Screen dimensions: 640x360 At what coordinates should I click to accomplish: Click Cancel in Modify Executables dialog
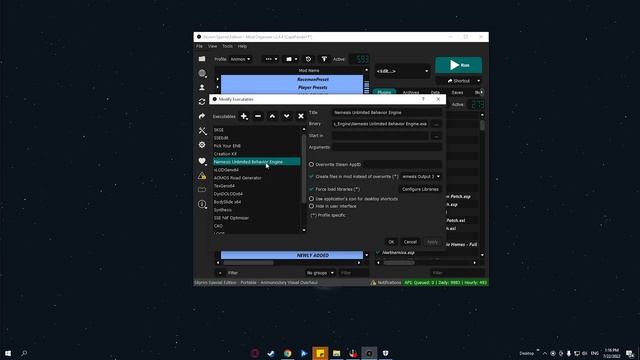click(x=410, y=242)
